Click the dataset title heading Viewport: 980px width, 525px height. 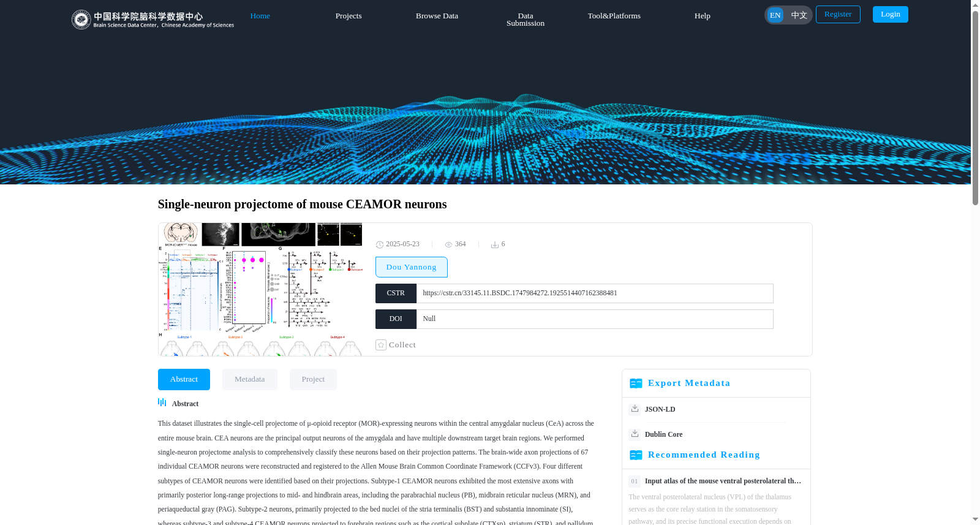tap(302, 204)
